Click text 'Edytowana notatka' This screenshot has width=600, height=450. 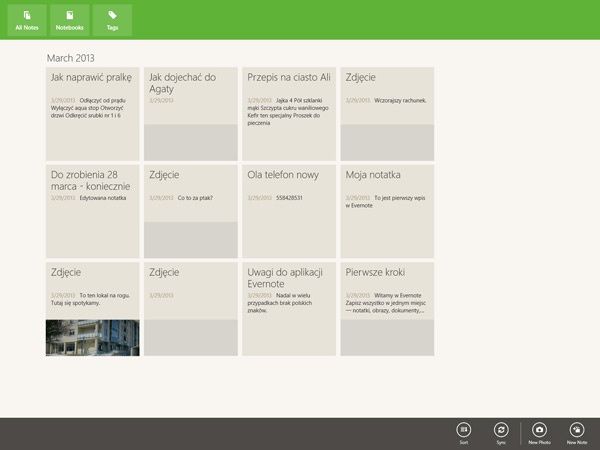(x=103, y=198)
